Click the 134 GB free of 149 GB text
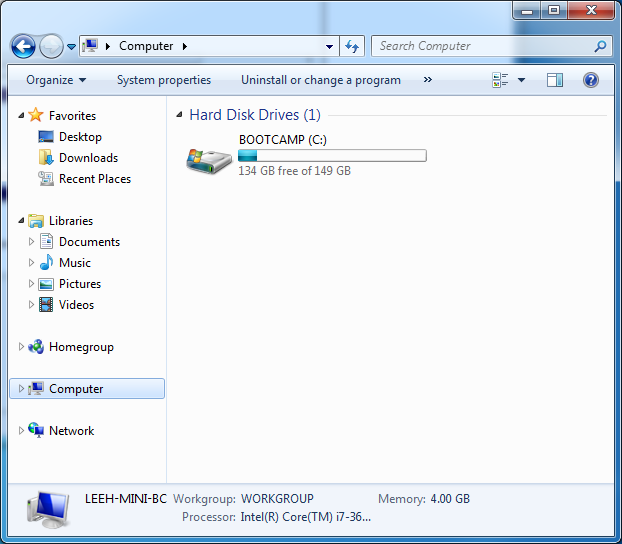 295,171
